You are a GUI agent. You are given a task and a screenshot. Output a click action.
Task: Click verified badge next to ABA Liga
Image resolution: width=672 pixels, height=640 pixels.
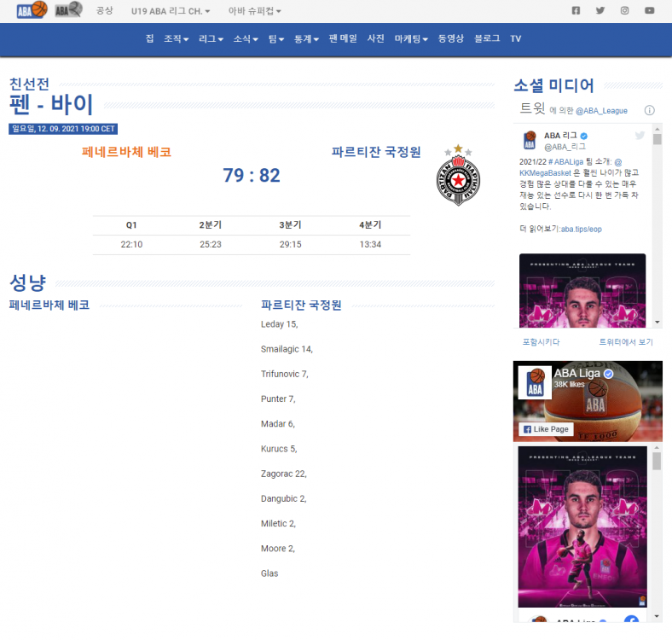pos(608,374)
